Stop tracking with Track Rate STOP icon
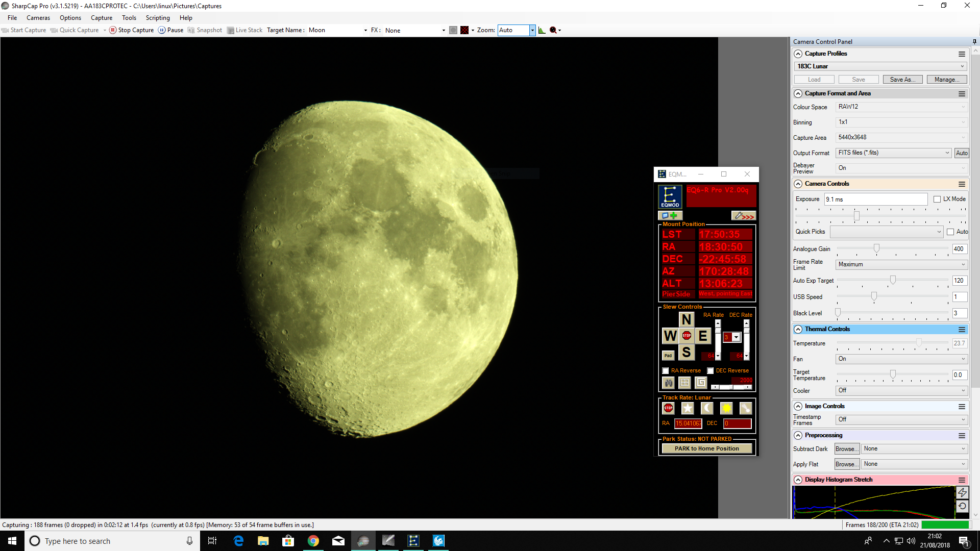 pyautogui.click(x=668, y=408)
